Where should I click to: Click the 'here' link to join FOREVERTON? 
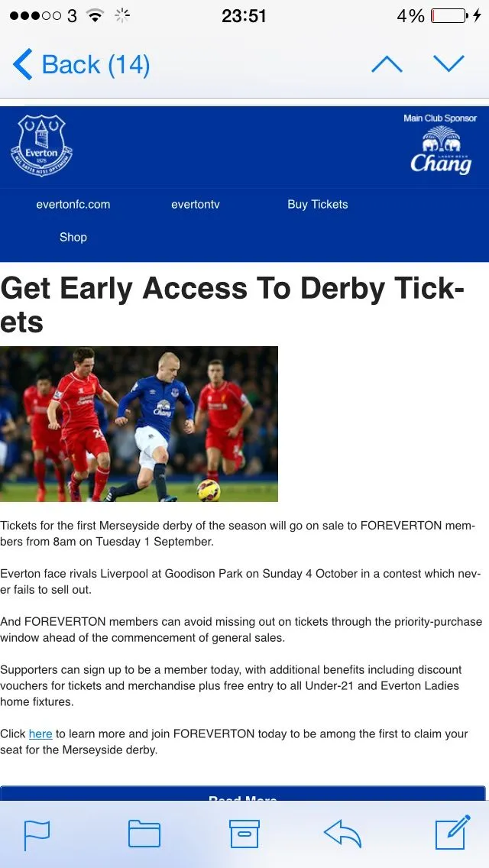tap(40, 734)
